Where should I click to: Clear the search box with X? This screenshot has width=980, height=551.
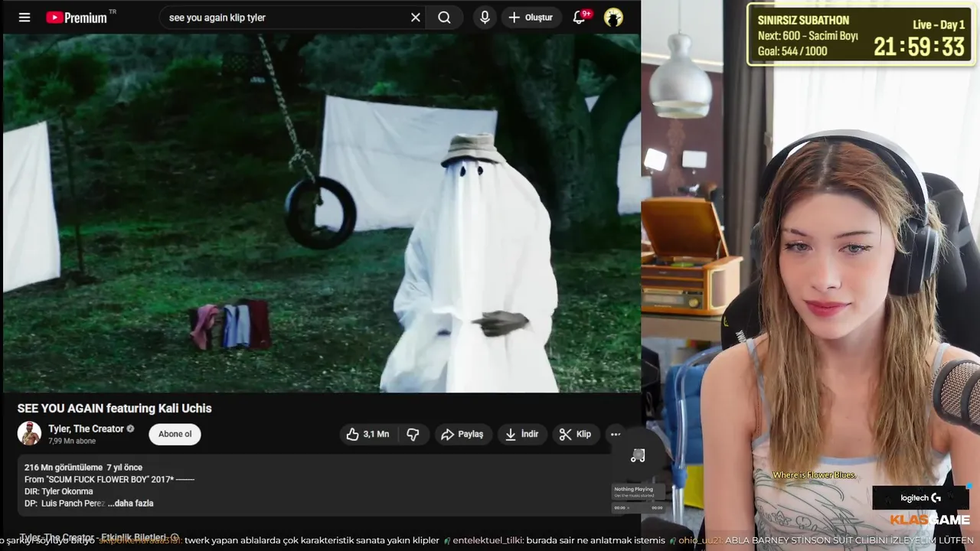point(416,18)
